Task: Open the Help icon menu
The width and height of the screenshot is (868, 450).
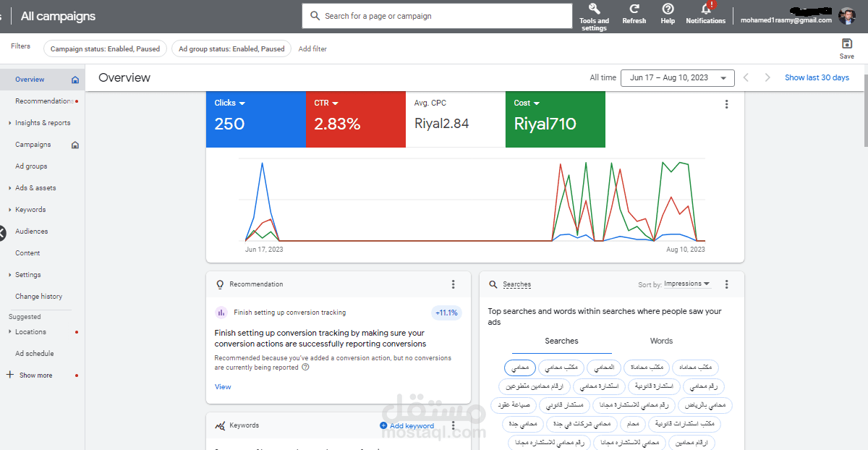Action: coord(668,9)
